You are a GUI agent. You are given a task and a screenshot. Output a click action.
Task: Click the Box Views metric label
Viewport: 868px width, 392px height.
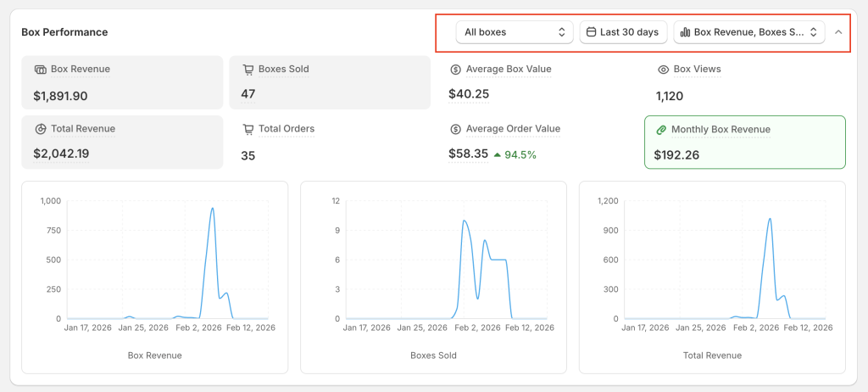pos(697,70)
